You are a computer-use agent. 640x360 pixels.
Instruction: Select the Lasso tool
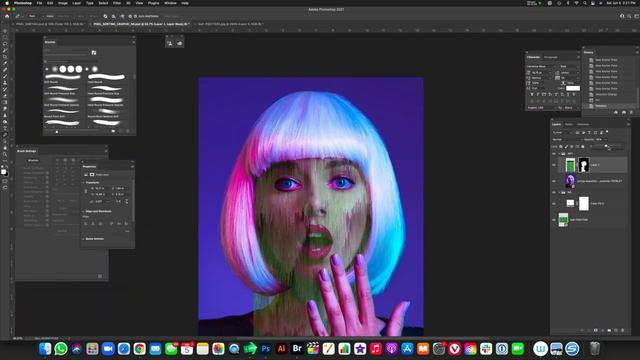pyautogui.click(x=5, y=44)
